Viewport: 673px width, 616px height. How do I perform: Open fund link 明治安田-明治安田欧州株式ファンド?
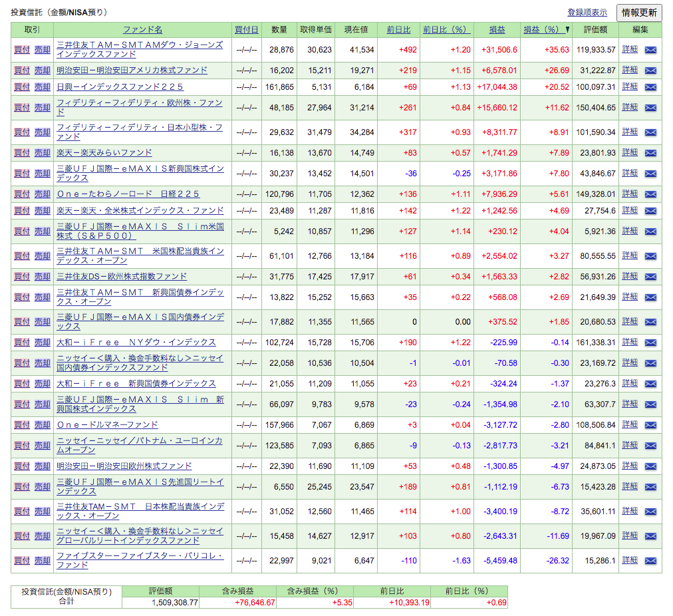tap(124, 466)
